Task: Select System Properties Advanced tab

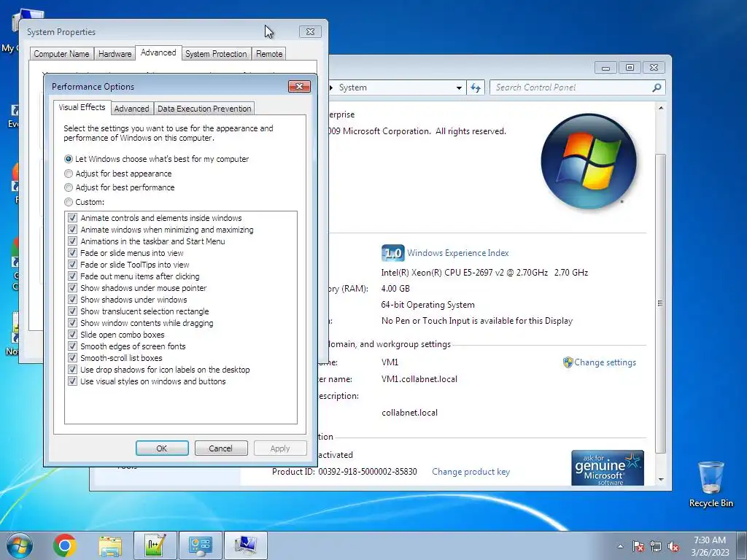Action: [x=158, y=52]
